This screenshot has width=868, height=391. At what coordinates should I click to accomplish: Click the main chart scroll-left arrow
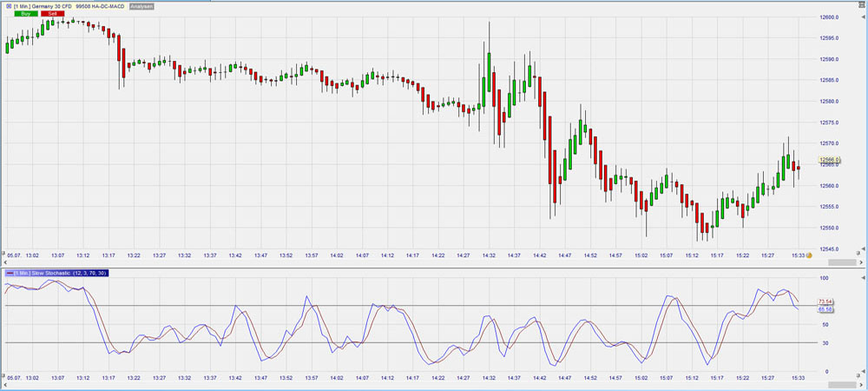pyautogui.click(x=4, y=262)
